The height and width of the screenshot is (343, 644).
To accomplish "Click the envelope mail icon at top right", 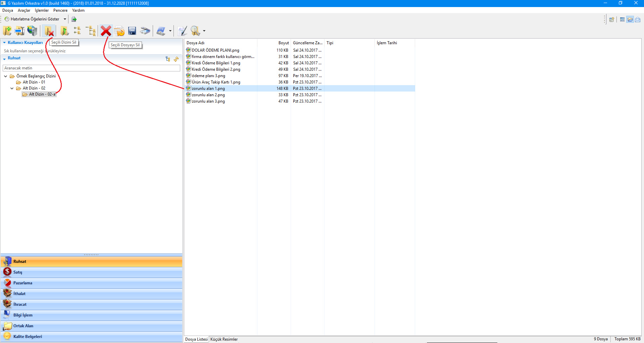I will pos(638,19).
